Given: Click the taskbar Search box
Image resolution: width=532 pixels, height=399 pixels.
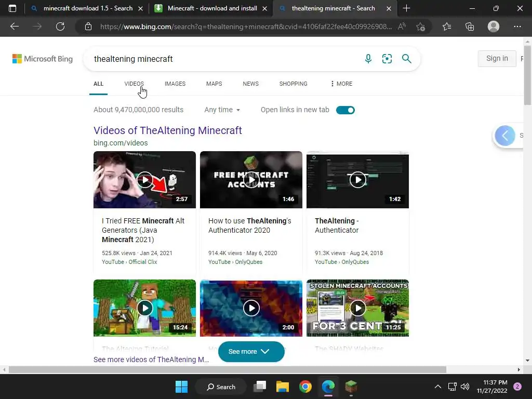Looking at the screenshot, I should click(221, 387).
